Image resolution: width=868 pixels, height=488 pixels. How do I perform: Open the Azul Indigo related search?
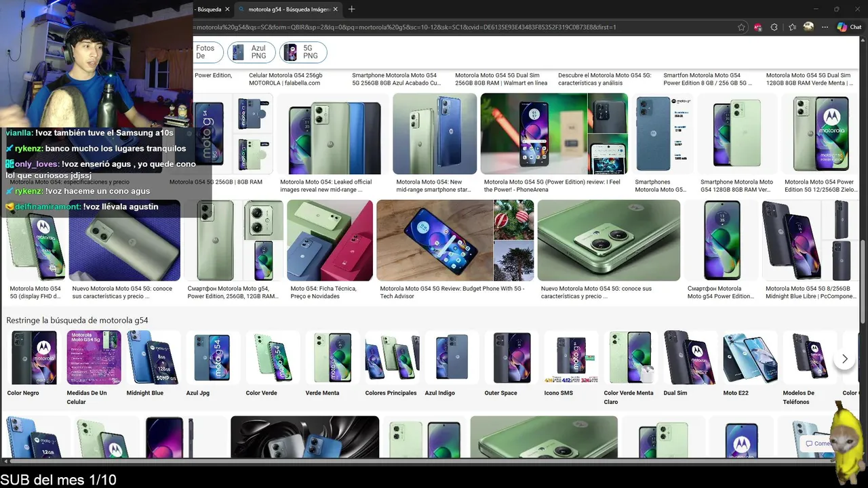452,363
